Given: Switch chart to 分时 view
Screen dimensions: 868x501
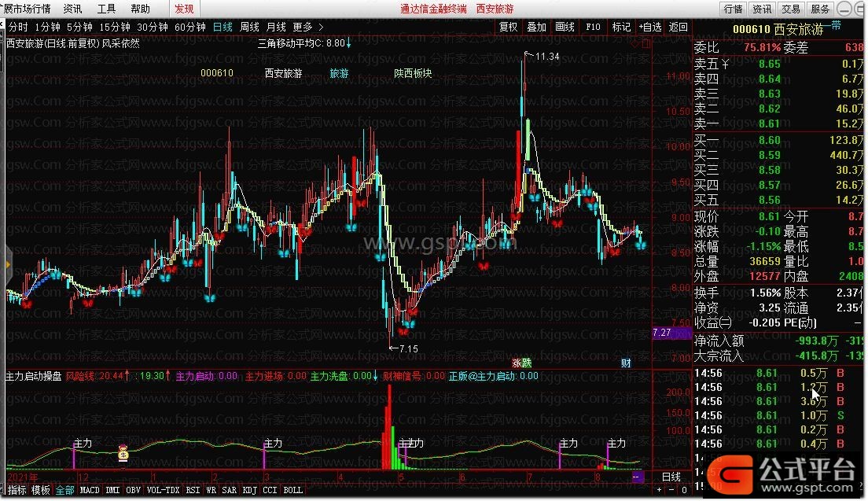Looking at the screenshot, I should click(18, 27).
